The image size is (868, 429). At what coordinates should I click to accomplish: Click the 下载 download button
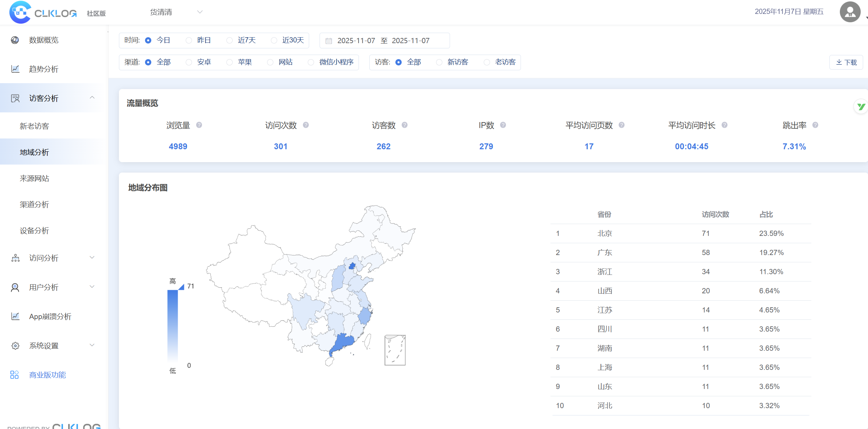tap(846, 62)
